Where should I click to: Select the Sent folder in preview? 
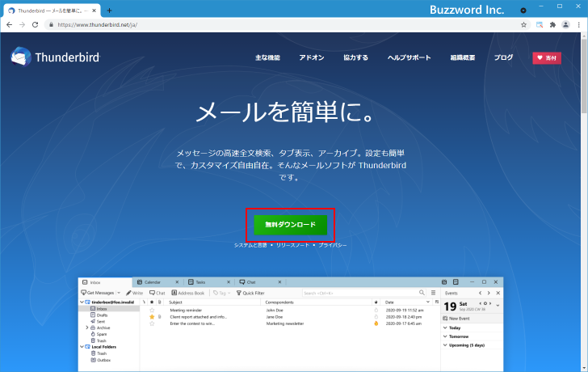pyautogui.click(x=99, y=322)
